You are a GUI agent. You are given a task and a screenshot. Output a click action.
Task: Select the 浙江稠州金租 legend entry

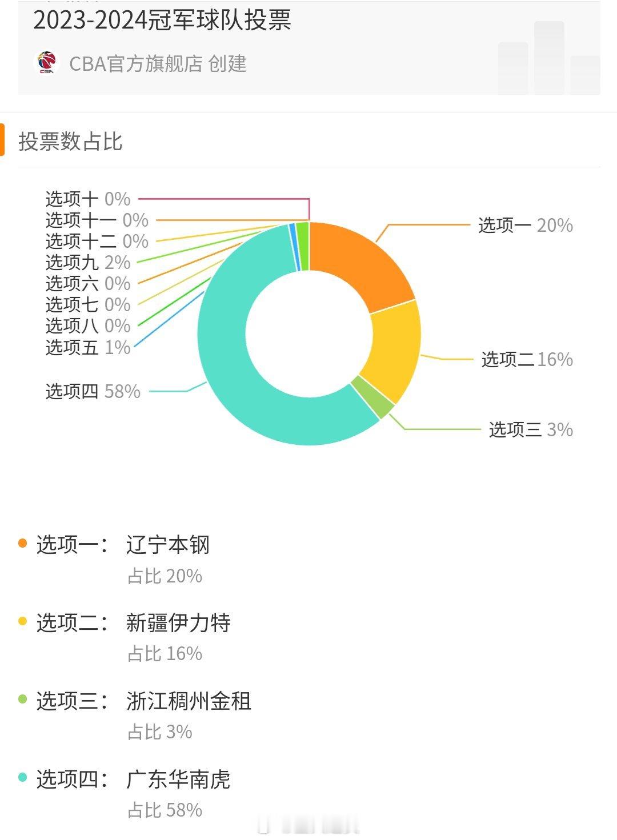point(189,701)
